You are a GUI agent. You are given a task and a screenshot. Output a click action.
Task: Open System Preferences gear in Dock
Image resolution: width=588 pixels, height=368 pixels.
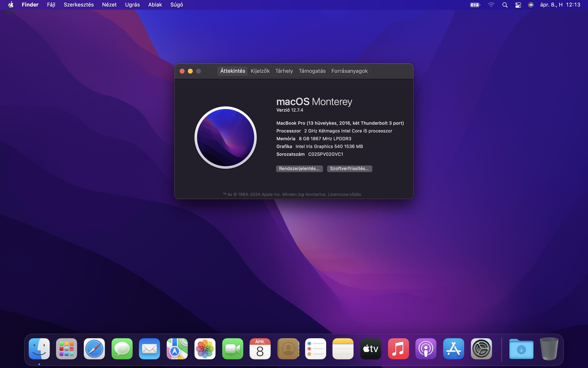[x=481, y=349]
